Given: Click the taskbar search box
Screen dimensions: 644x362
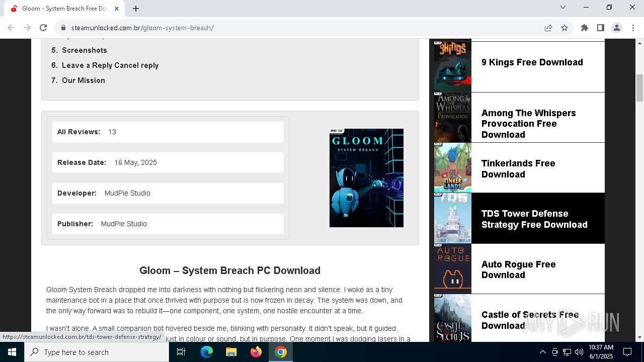Looking at the screenshot, I should point(97,352).
